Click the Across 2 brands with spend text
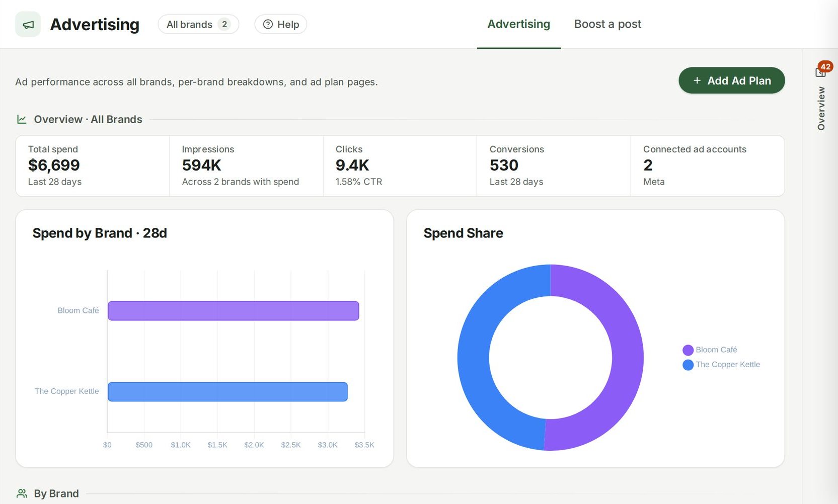Screen dimensions: 838x504 [x=240, y=182]
